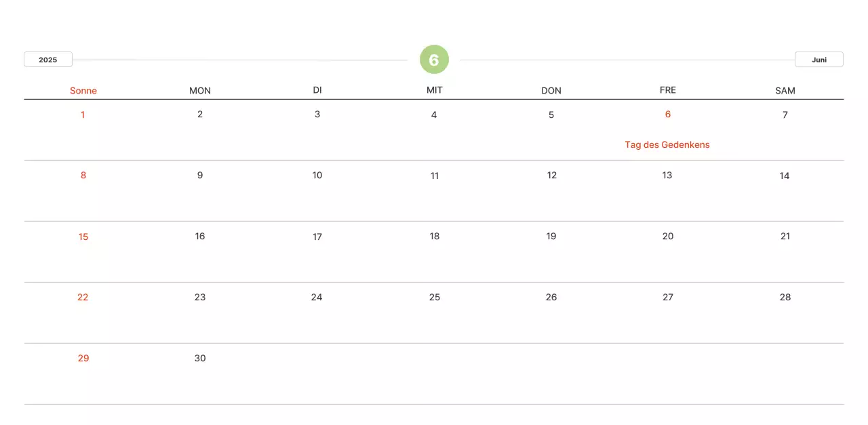The image size is (868, 425).
Task: Open the 2025 year selector
Action: pyautogui.click(x=48, y=60)
